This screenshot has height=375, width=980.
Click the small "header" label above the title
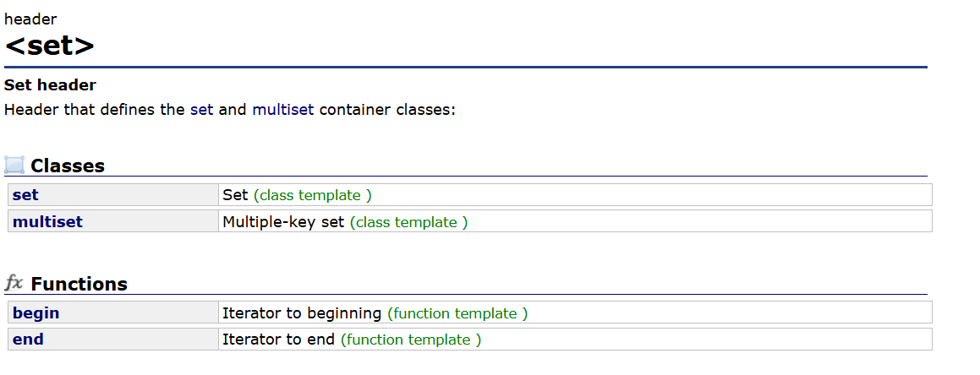click(x=30, y=19)
